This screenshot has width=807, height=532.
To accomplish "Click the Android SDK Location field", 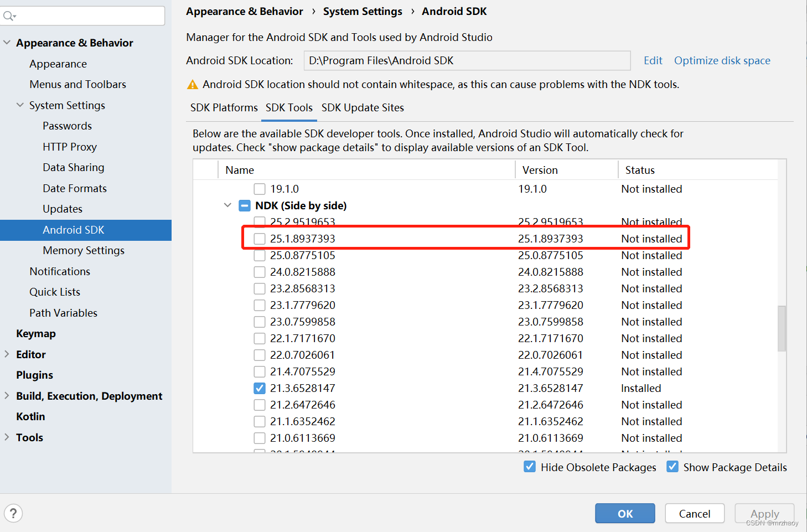I will [x=467, y=60].
